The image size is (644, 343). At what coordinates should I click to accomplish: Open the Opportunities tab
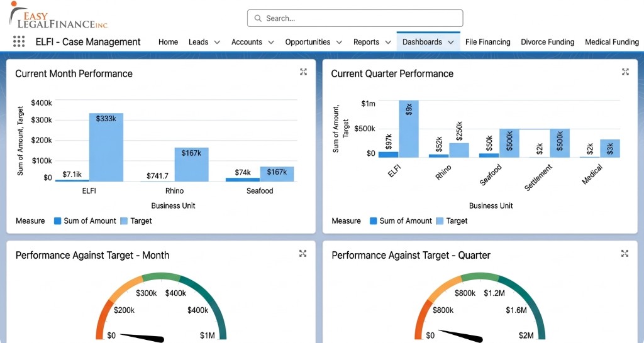point(308,42)
